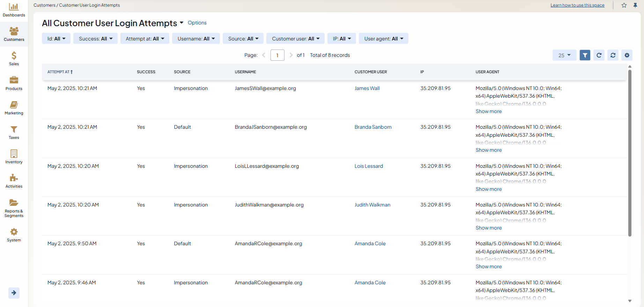
Task: Open the Sales menu icon
Action: (14, 59)
